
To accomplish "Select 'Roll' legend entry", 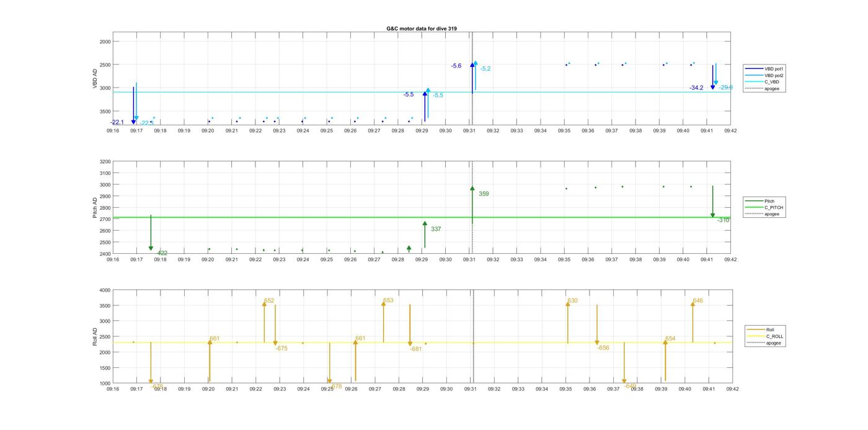I will click(770, 329).
